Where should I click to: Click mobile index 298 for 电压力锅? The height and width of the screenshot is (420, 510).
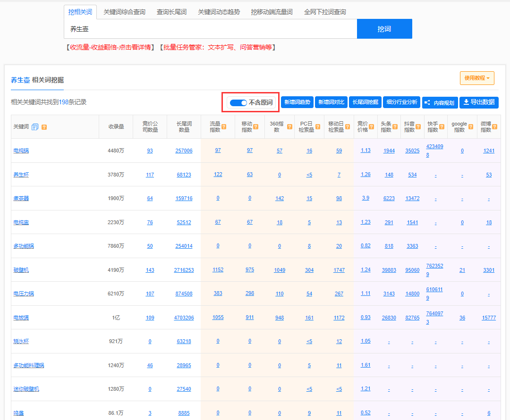pos(250,293)
